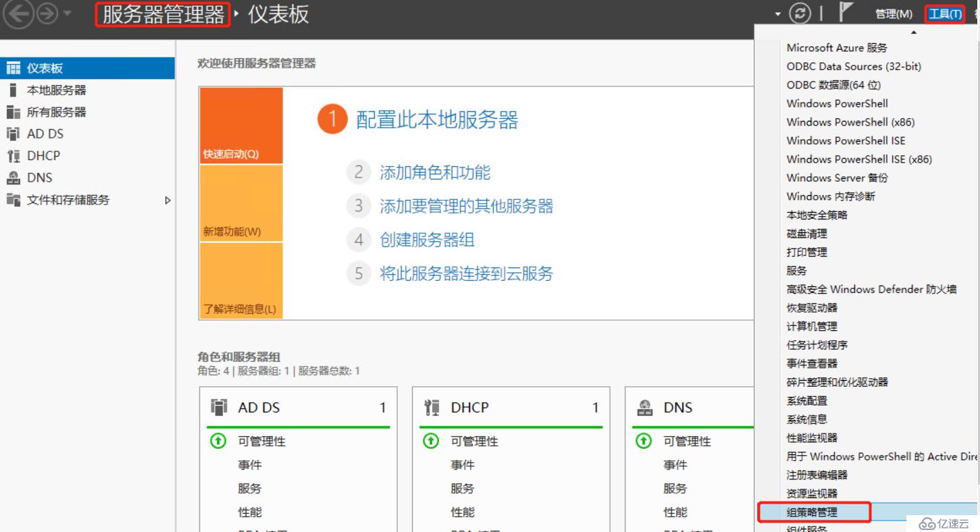
Task: Click the 所有服务器 icon
Action: click(14, 112)
